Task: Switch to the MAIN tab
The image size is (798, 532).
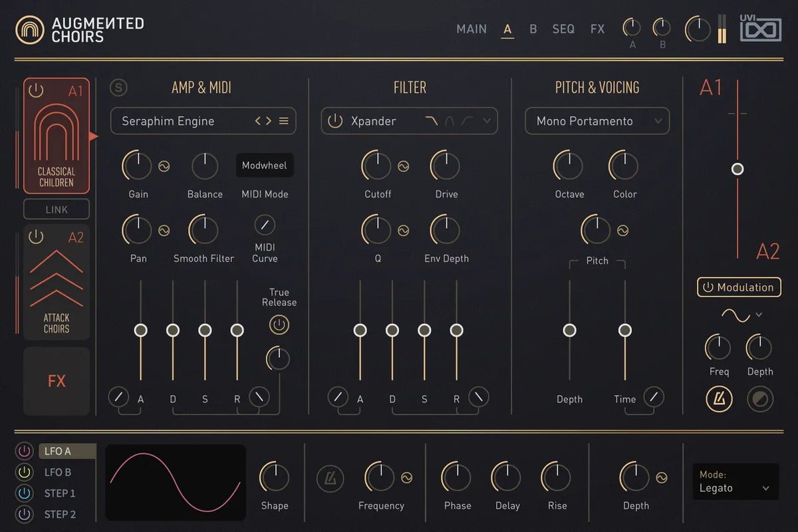Action: point(471,29)
